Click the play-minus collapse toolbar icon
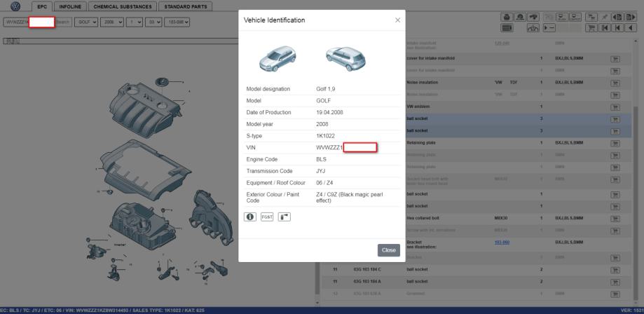This screenshot has height=314, width=644. click(x=549, y=28)
